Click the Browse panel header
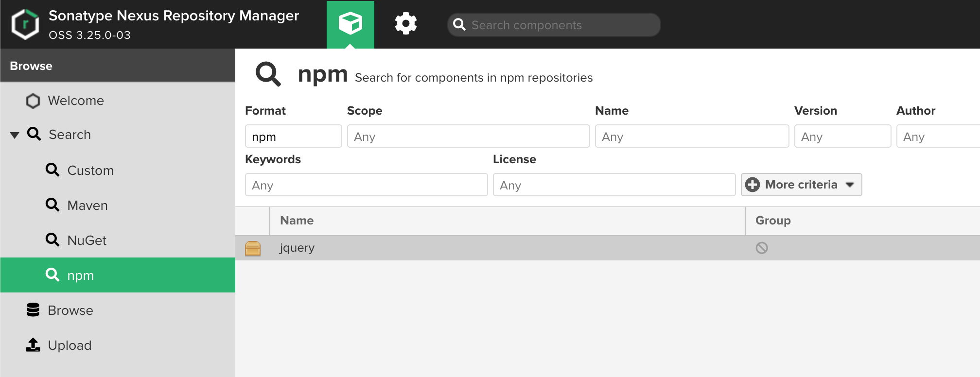 coord(118,66)
